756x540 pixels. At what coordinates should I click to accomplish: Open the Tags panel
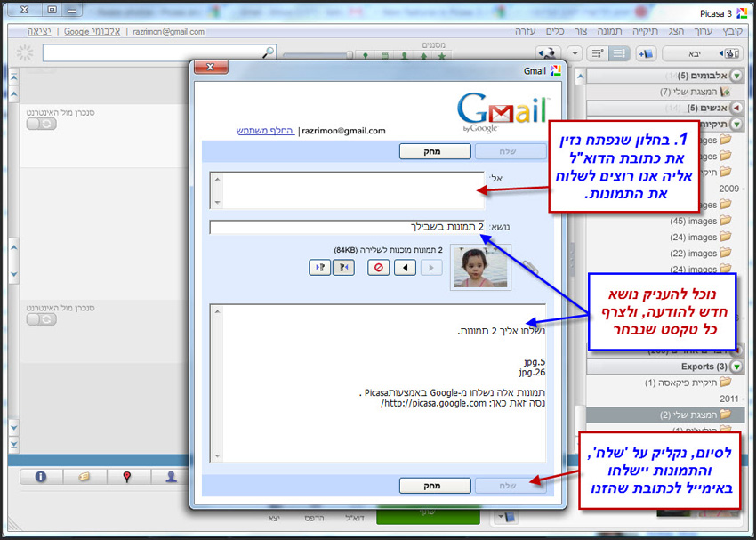[x=84, y=477]
